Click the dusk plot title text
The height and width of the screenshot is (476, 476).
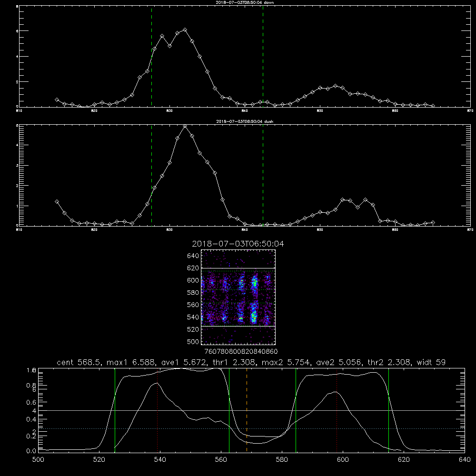[x=245, y=121]
